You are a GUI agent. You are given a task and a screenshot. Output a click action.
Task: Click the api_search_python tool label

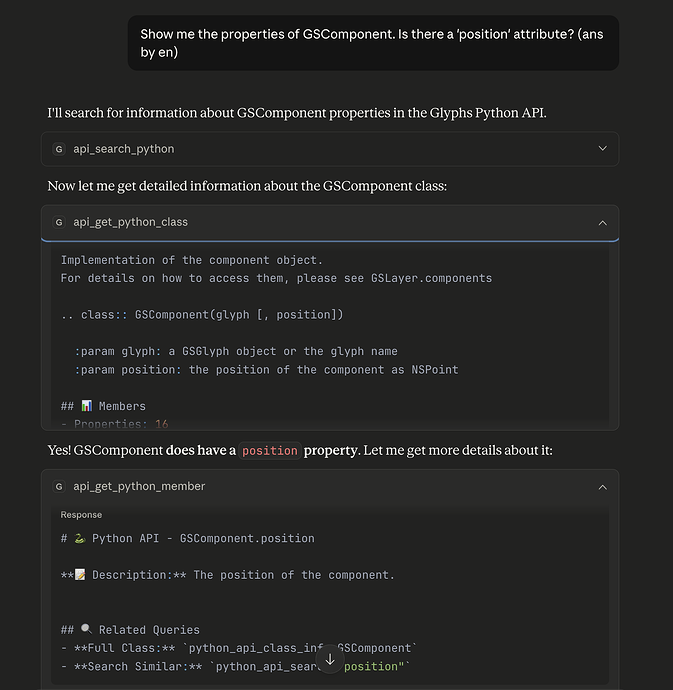pos(123,149)
